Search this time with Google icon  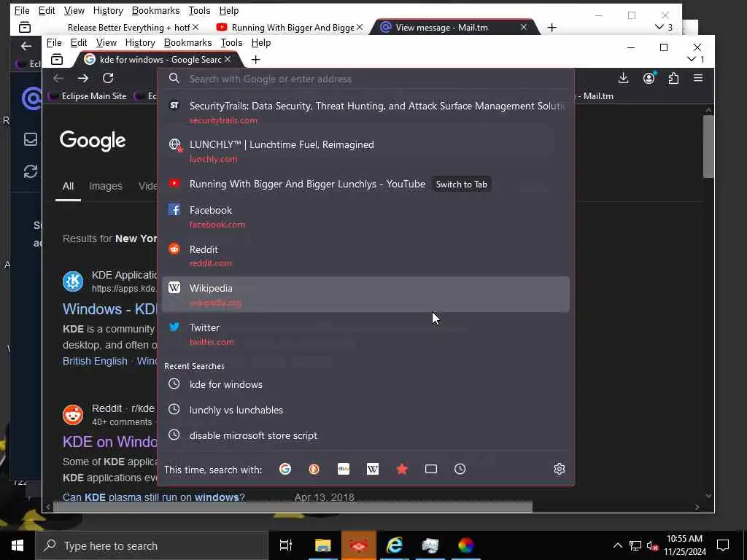285,469
